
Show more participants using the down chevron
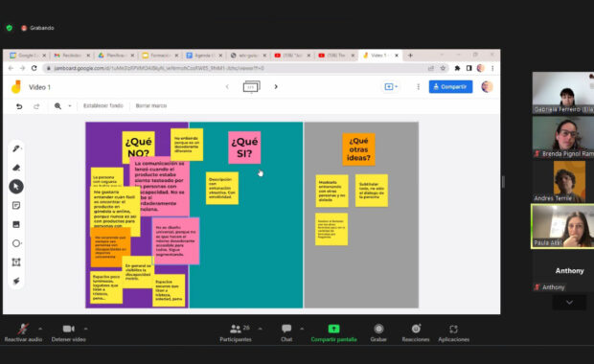(x=569, y=303)
